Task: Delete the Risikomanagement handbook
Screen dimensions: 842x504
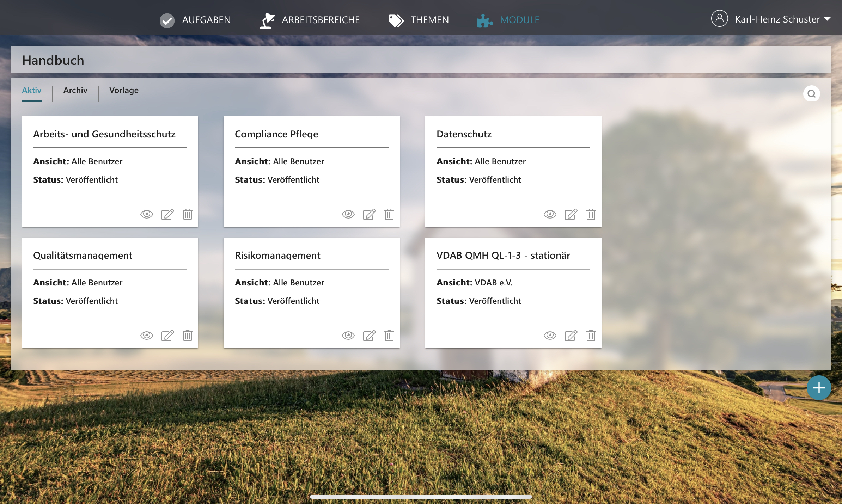Action: click(389, 336)
